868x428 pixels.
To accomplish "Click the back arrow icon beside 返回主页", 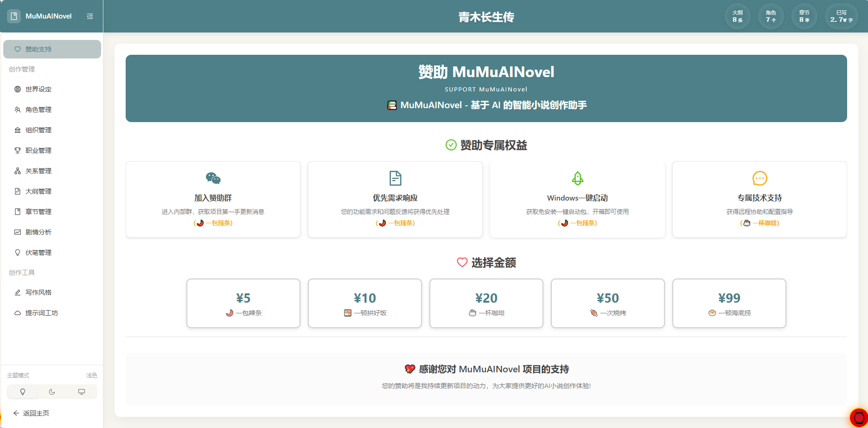I will click(16, 413).
